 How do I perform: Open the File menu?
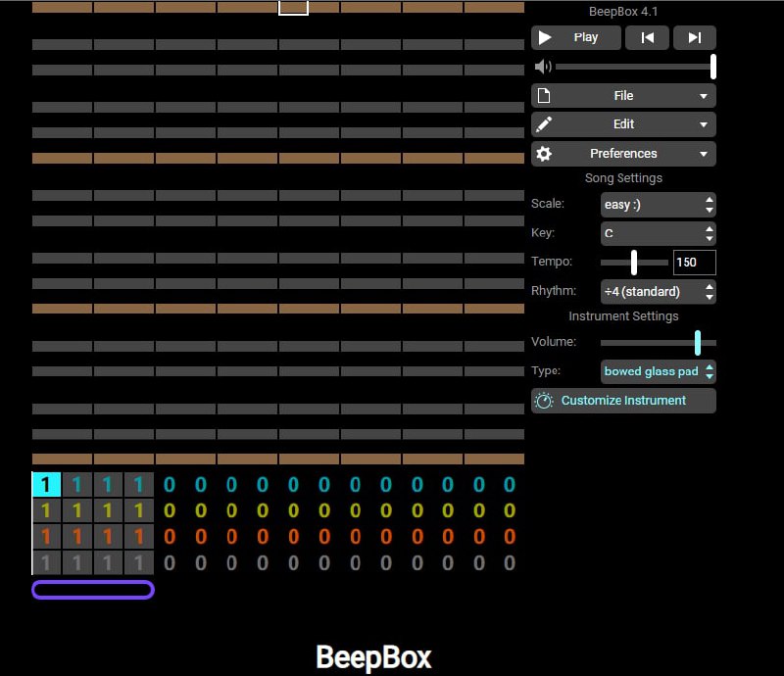[623, 95]
